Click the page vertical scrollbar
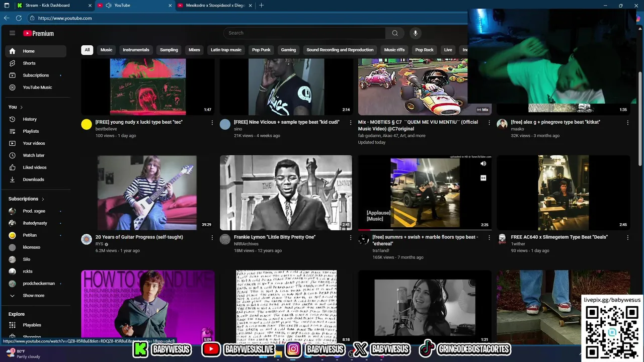 click(640, 118)
